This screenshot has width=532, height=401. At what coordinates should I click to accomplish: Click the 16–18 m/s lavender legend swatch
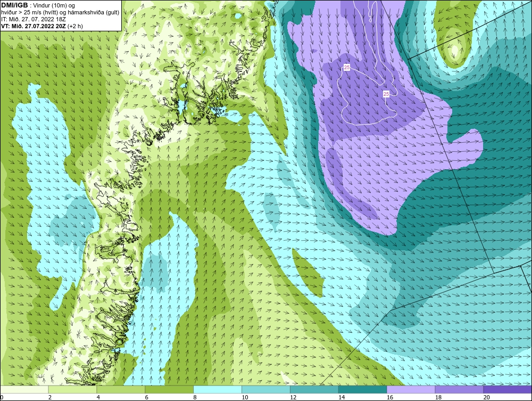point(411,389)
